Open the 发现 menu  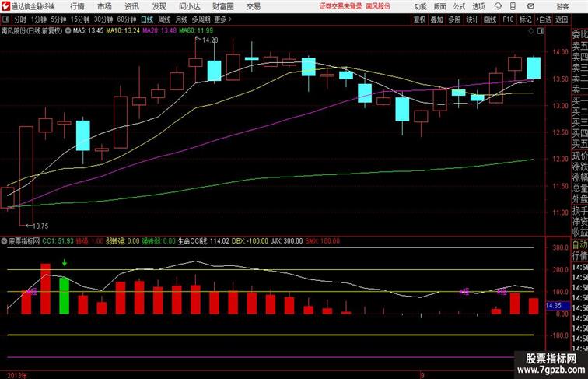(x=159, y=6)
